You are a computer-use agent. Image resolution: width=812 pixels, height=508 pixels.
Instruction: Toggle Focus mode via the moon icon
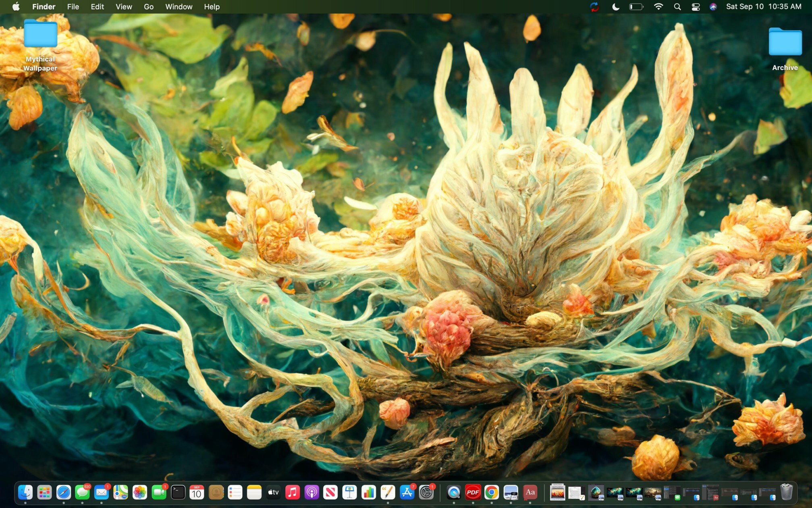pos(616,6)
